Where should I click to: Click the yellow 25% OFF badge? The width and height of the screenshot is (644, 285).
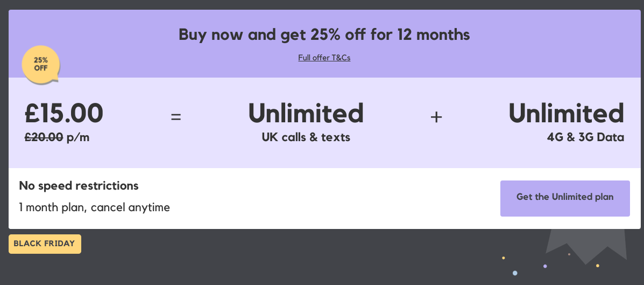click(41, 65)
